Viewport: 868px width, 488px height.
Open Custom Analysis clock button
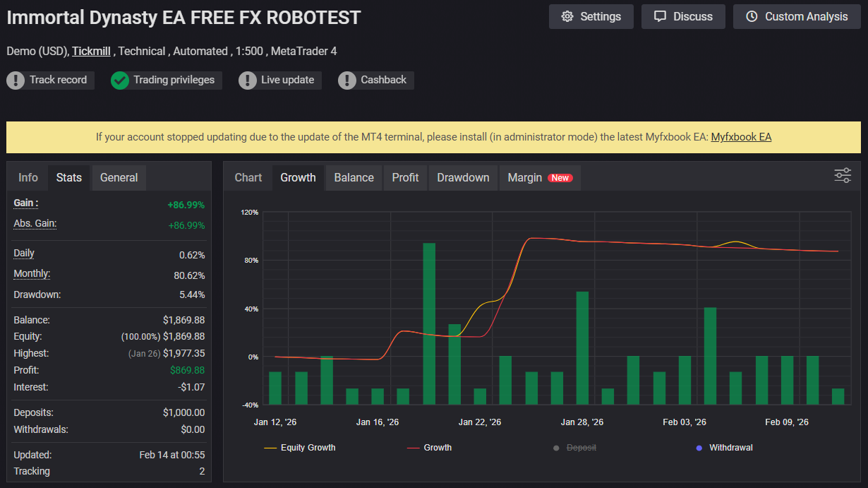tap(797, 16)
